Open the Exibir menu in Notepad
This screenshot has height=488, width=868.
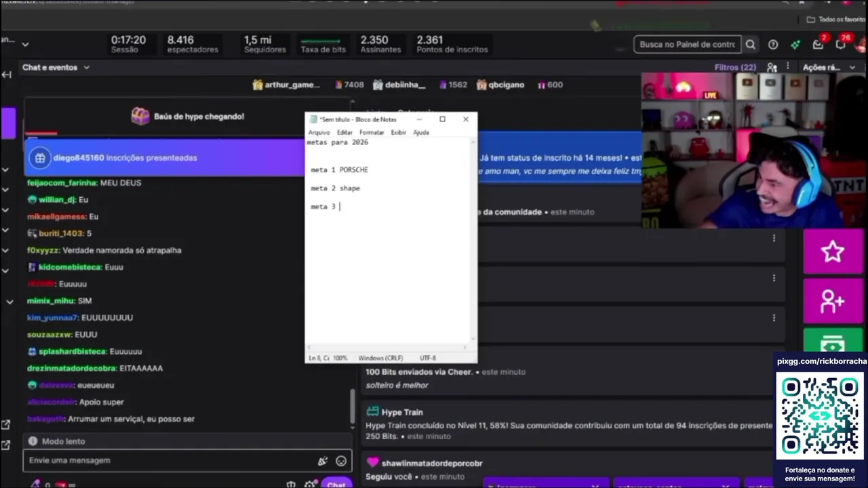[398, 132]
